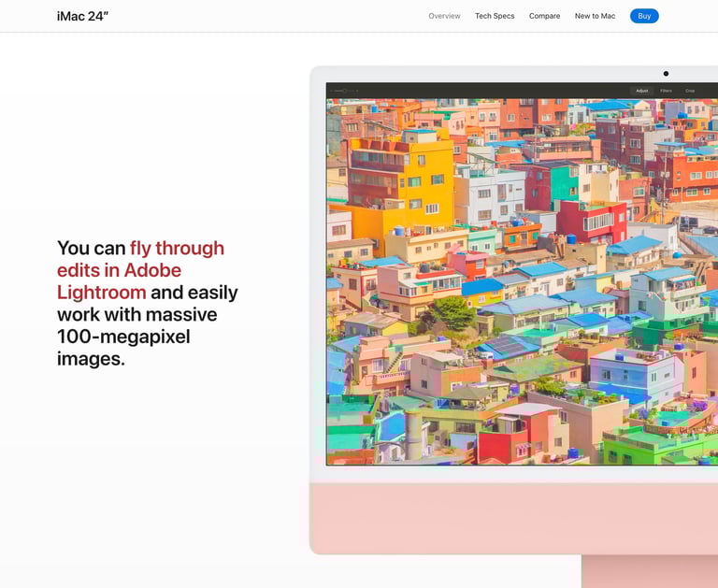Open the Crop tab in editor toolbar
718x588 pixels.
(690, 91)
